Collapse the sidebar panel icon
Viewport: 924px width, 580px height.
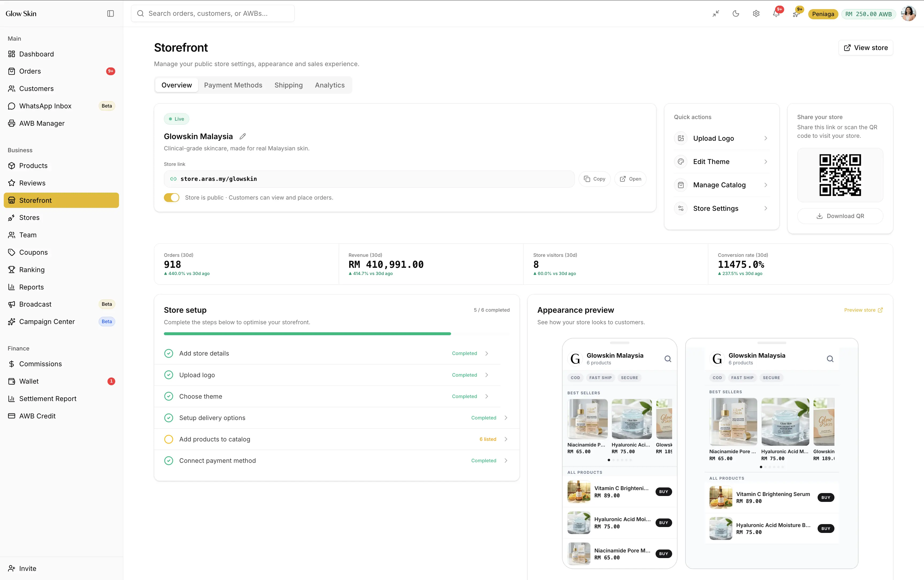point(110,13)
